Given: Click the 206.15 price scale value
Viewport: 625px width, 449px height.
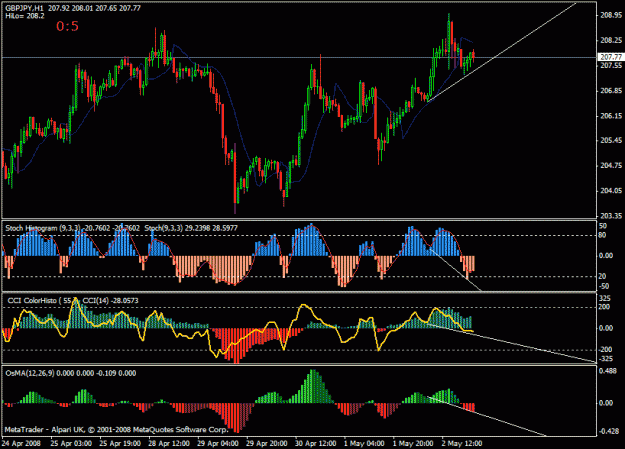Looking at the screenshot, I should (611, 116).
